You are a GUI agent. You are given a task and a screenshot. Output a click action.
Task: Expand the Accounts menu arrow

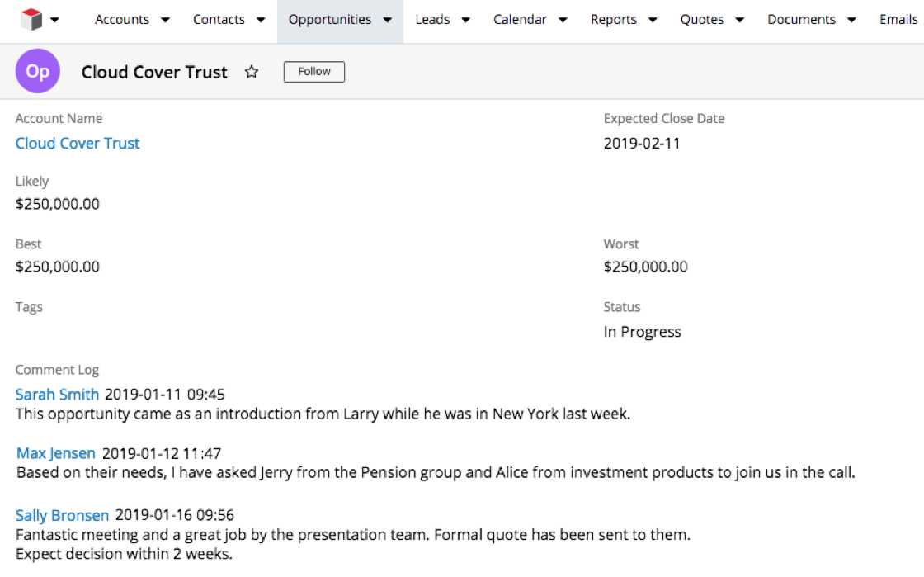coord(165,21)
